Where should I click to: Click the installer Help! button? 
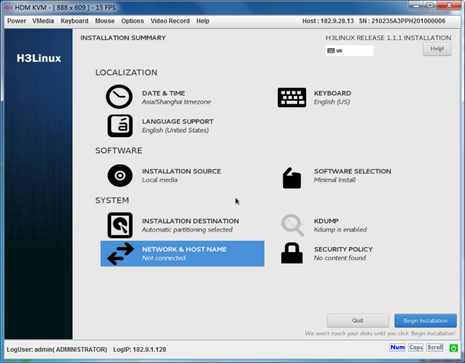point(437,49)
